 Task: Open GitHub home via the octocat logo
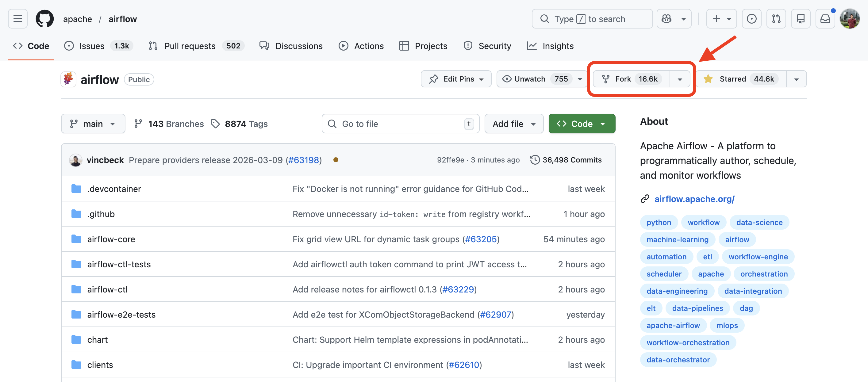coord(44,18)
